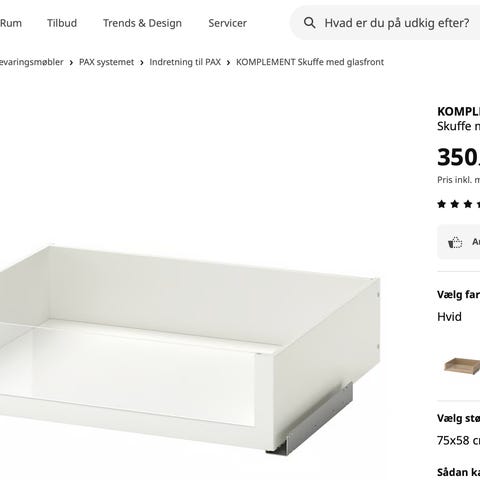Click the chevron after PAX systemet
480x480 pixels.
pyautogui.click(x=142, y=63)
